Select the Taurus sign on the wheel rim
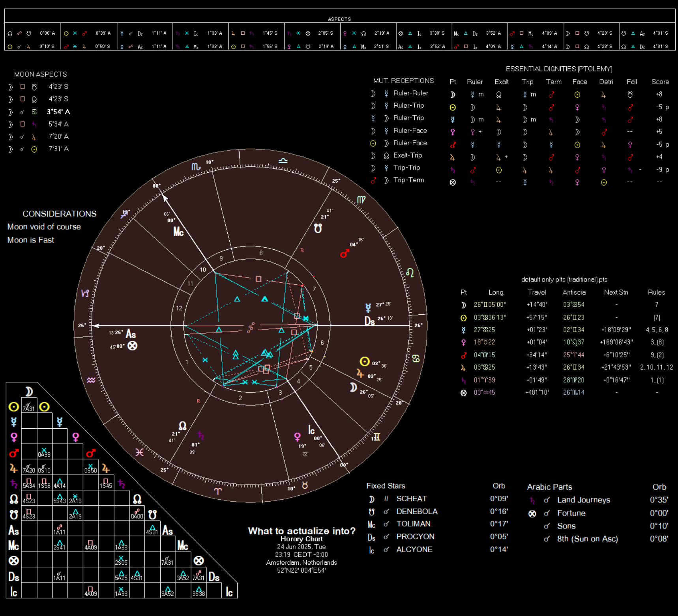 pyautogui.click(x=305, y=485)
